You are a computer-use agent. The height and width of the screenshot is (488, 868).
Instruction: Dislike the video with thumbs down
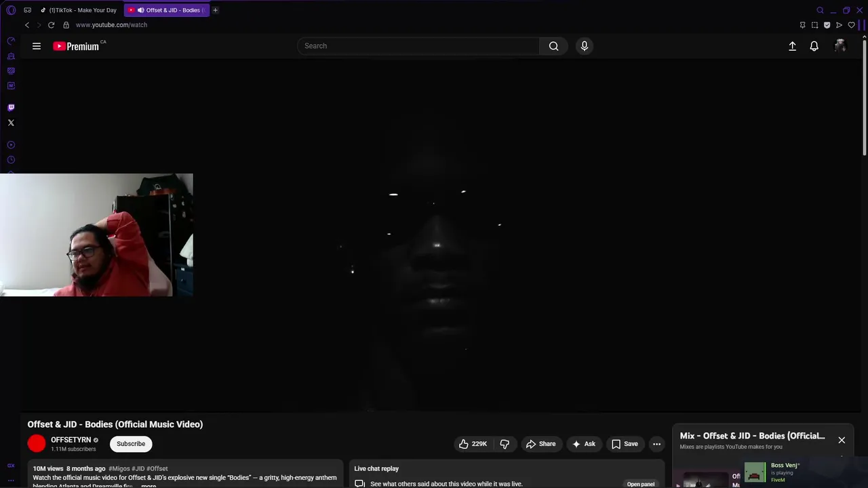point(505,444)
